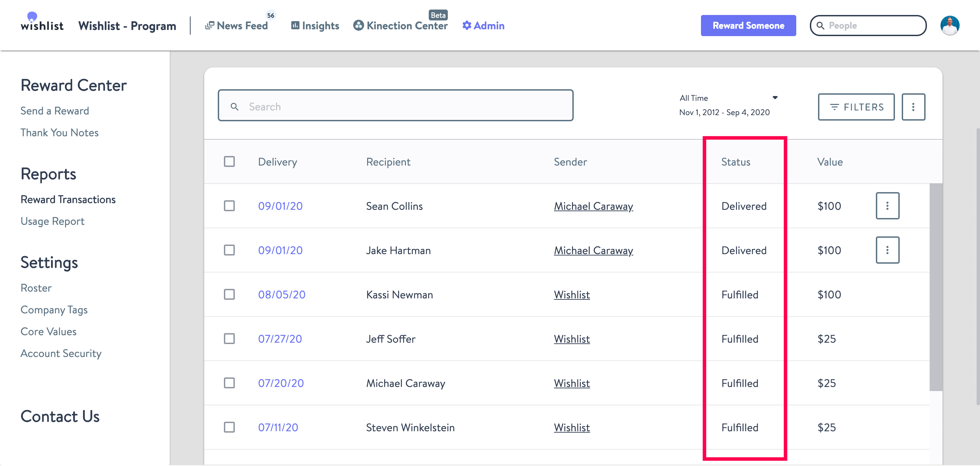
Task: Click the Wishlist logo
Action: (42, 22)
